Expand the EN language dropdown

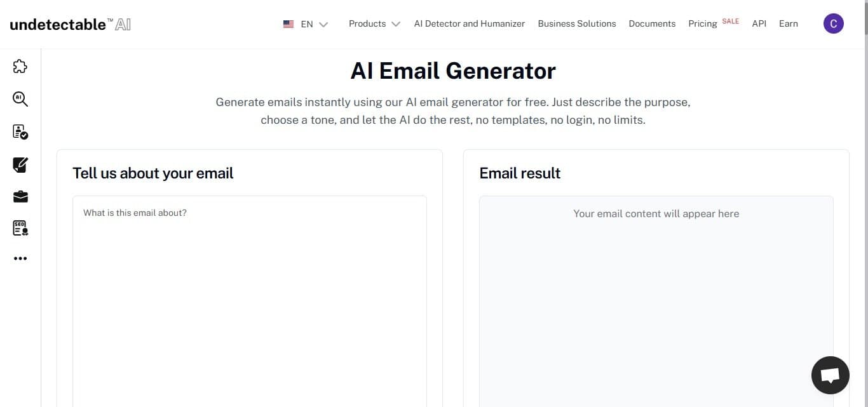pos(315,24)
